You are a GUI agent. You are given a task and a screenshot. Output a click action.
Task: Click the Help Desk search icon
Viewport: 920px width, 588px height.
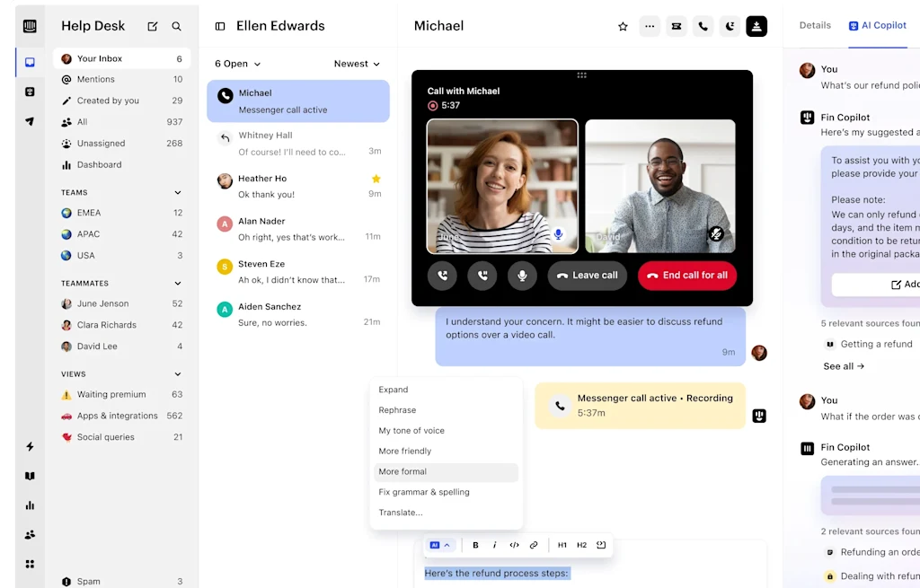tap(177, 26)
